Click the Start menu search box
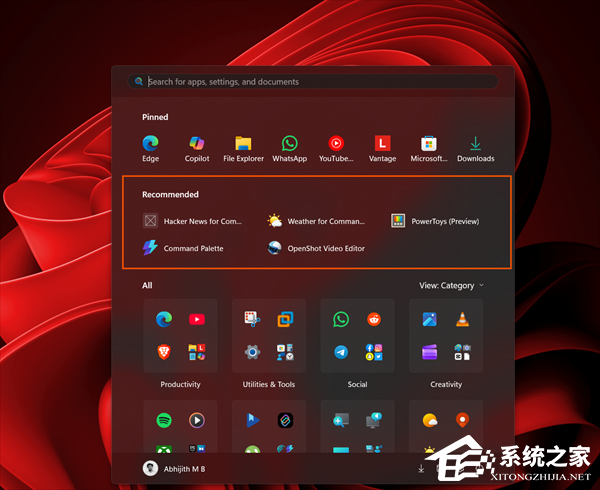Screen dimensions: 600x490 313,81
